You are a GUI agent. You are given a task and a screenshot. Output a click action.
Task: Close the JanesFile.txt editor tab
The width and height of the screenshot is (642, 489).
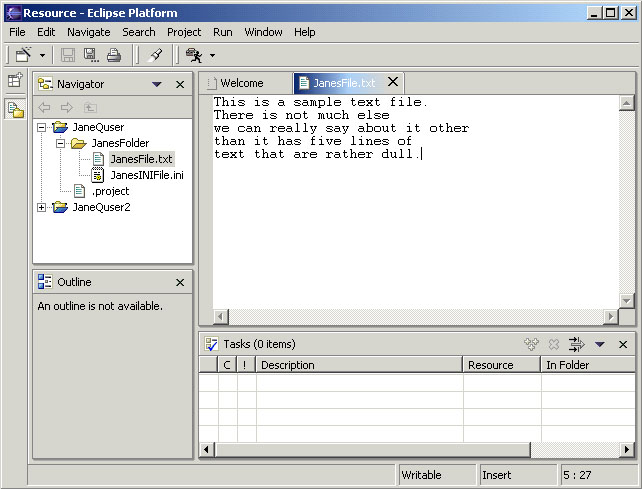pyautogui.click(x=393, y=82)
